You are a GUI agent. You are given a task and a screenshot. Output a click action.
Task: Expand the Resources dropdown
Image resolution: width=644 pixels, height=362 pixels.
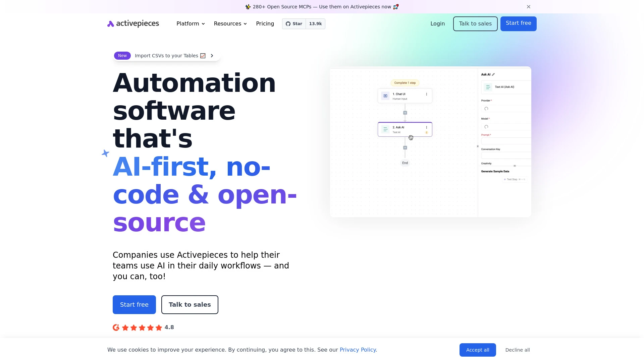(230, 23)
